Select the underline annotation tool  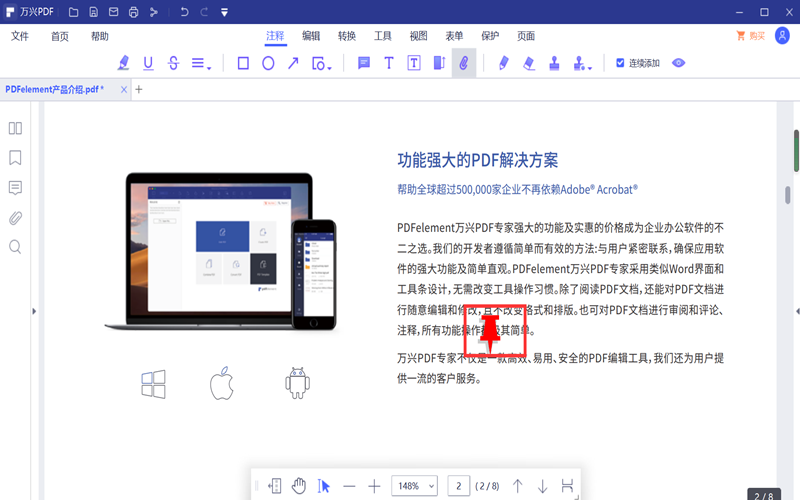click(x=149, y=63)
